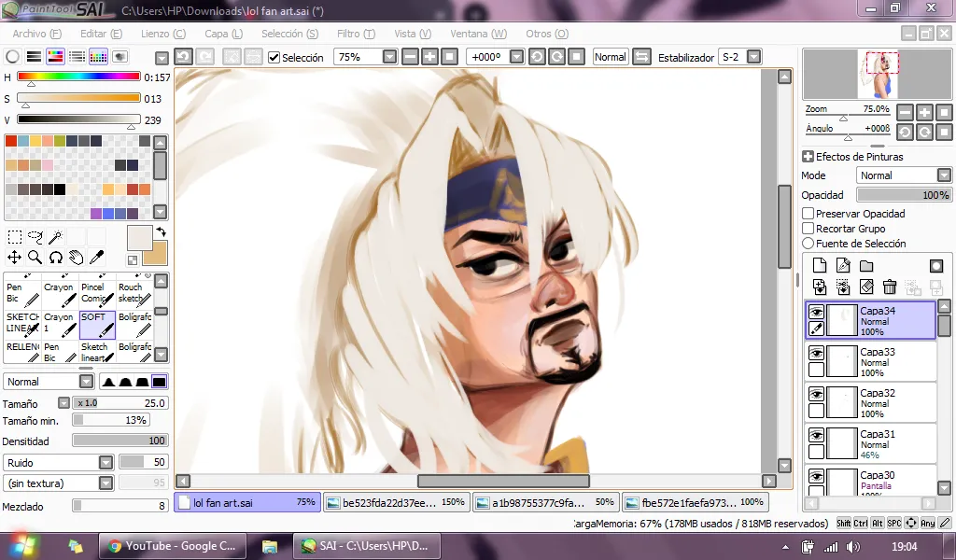Select the rectangular selection tool
Screen dimensions: 956x560
(15, 237)
